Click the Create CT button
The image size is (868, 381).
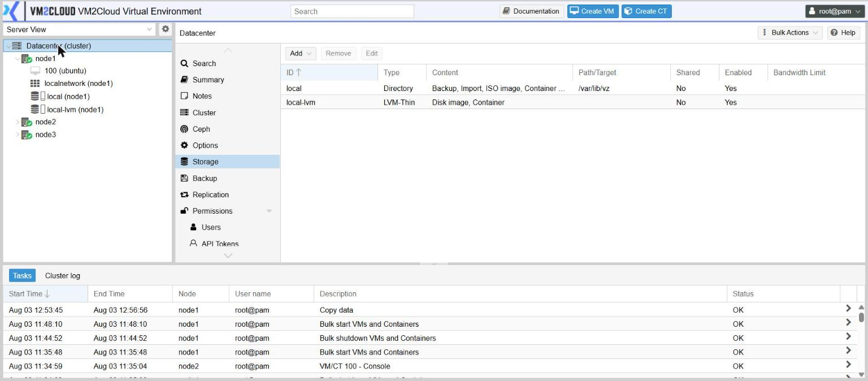646,11
